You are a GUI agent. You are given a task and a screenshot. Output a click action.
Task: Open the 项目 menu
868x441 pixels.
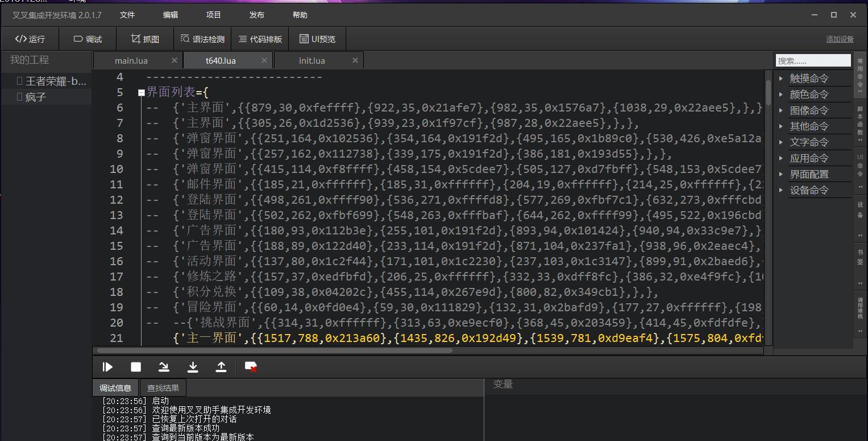(x=214, y=15)
